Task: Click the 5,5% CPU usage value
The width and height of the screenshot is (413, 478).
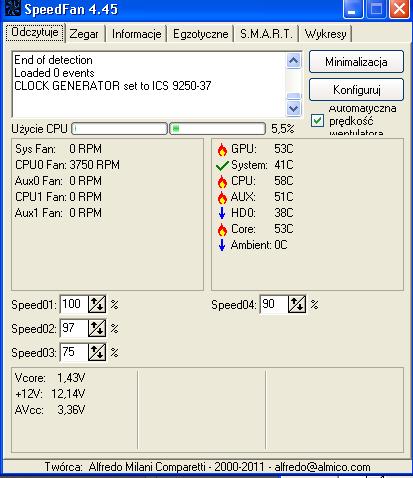Action: [x=283, y=129]
